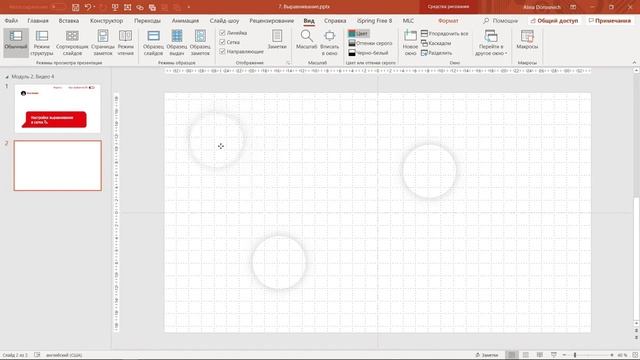Select slide 1 thumbnail

tap(58, 109)
